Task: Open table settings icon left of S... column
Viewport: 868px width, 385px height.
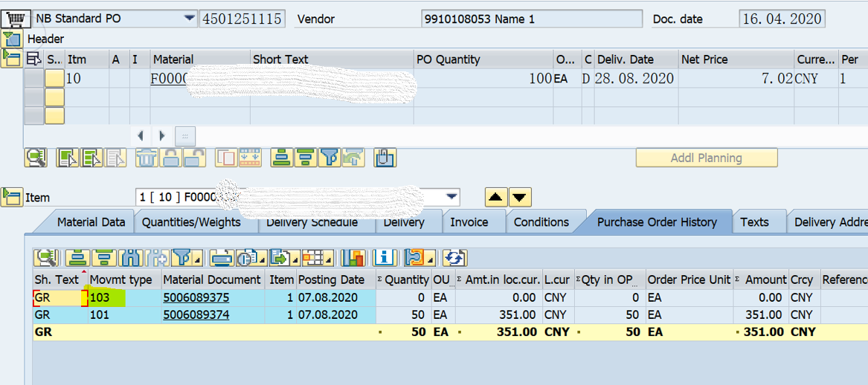Action: click(34, 59)
